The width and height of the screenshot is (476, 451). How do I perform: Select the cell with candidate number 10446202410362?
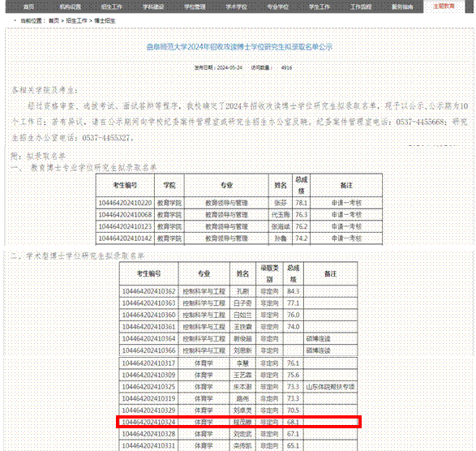click(x=148, y=291)
